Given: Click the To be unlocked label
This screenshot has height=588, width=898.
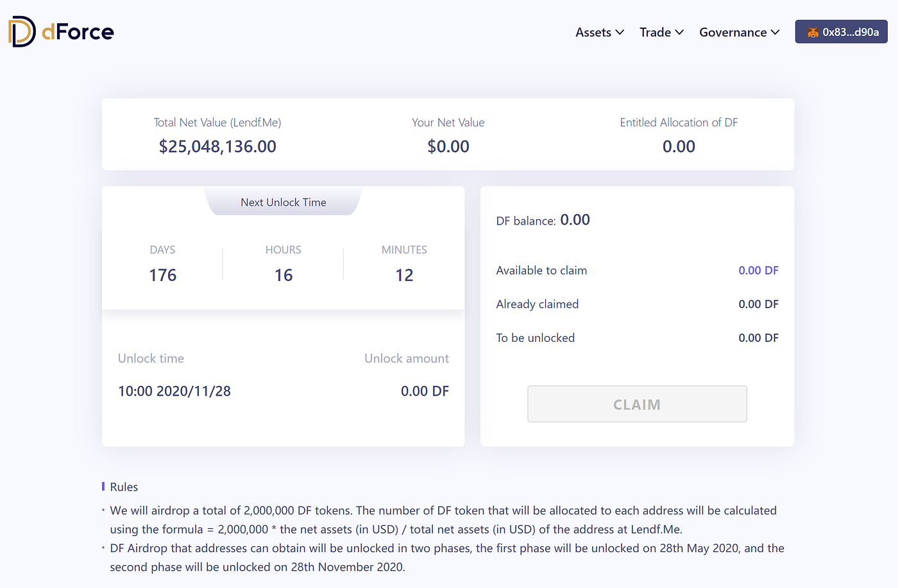Looking at the screenshot, I should tap(536, 338).
